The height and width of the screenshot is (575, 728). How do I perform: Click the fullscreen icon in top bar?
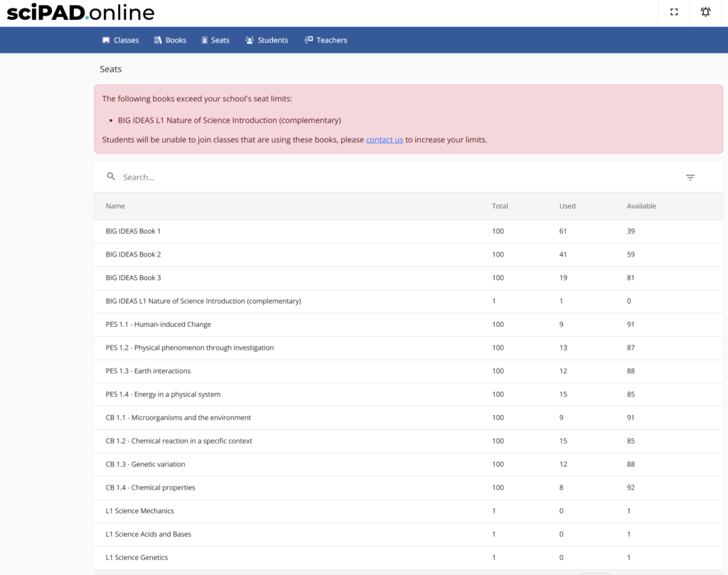(674, 12)
